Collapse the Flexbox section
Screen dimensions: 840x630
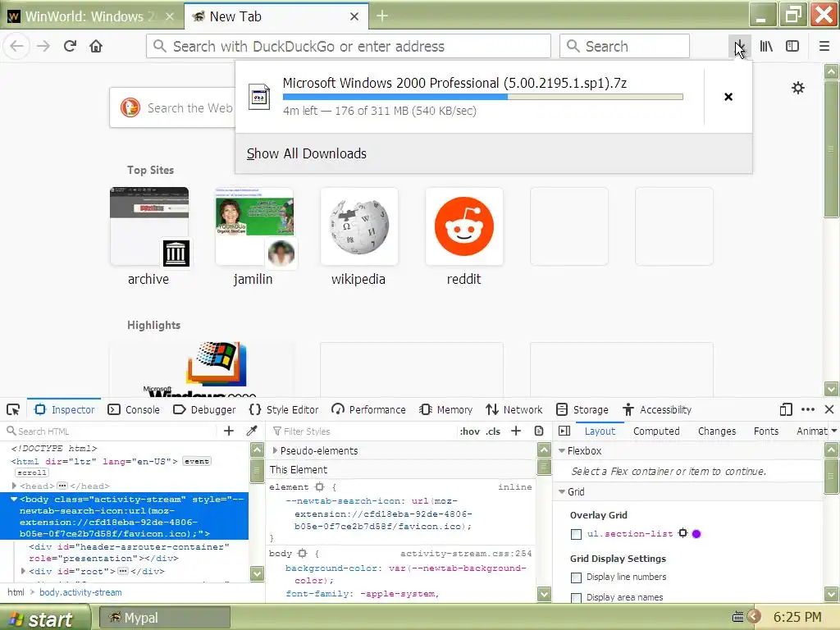tap(562, 451)
